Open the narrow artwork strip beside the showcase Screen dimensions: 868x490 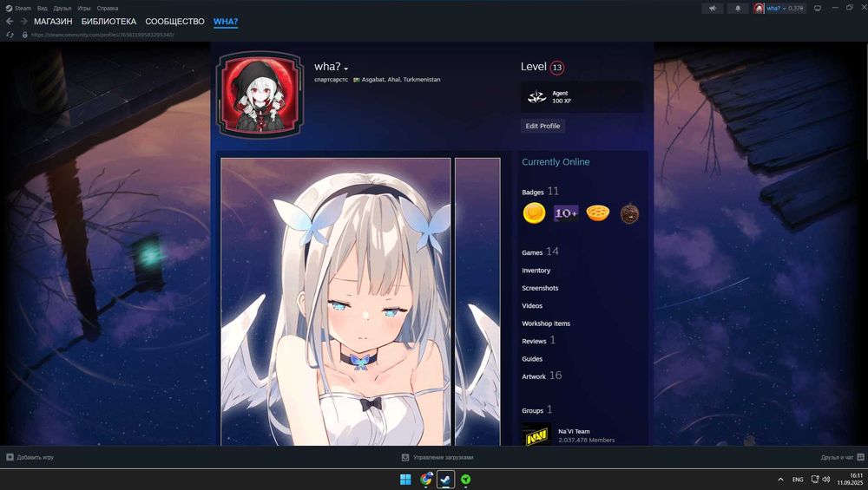[x=477, y=302]
